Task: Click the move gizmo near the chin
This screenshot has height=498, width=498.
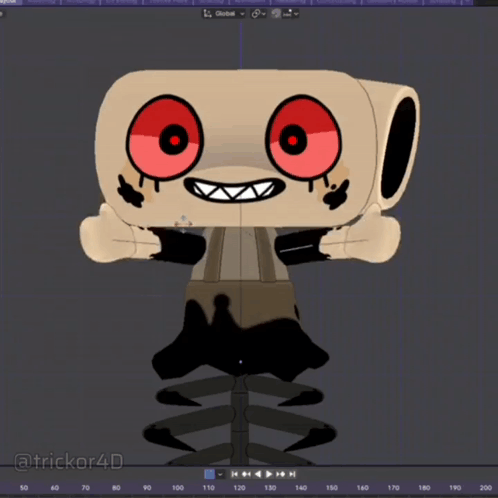Action: (183, 223)
